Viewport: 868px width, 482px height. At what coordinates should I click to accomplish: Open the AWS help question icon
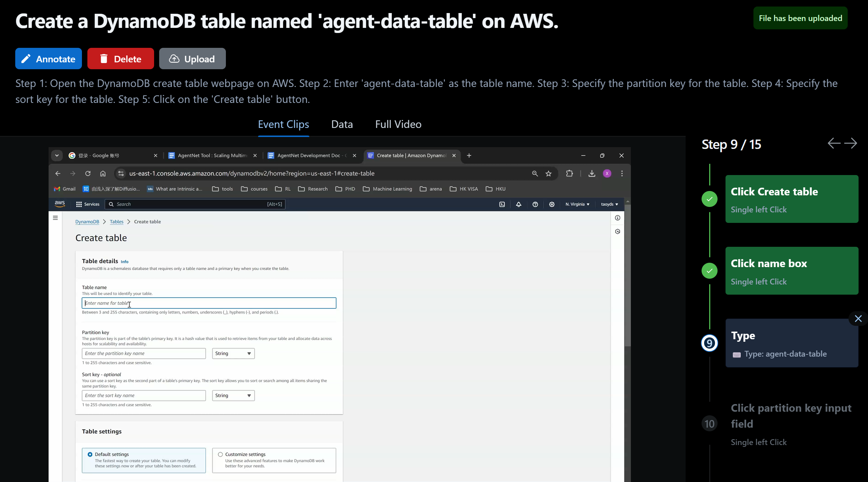click(x=535, y=204)
